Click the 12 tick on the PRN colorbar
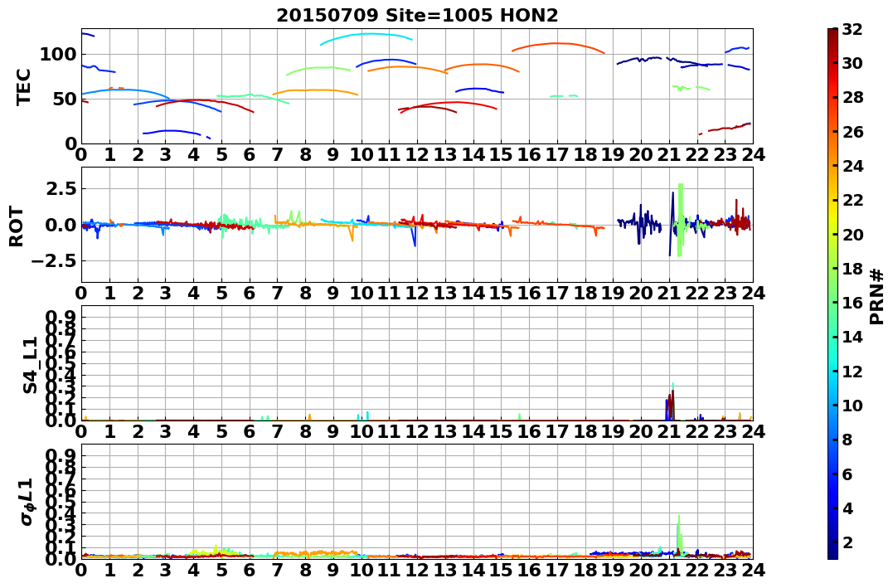The width and height of the screenshot is (893, 588). 853,371
